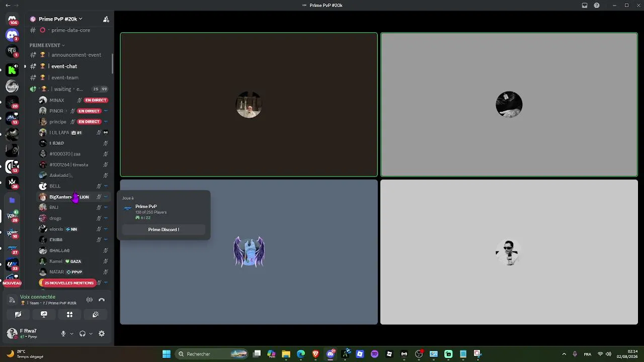Select user BigXanters in voice list
This screenshot has width=644, height=362.
(73, 197)
